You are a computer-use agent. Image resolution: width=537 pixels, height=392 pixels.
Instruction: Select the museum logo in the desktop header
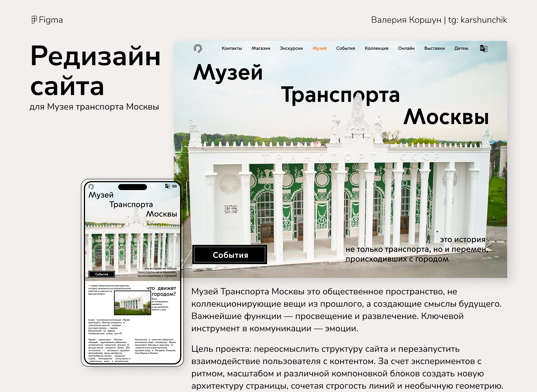[198, 48]
